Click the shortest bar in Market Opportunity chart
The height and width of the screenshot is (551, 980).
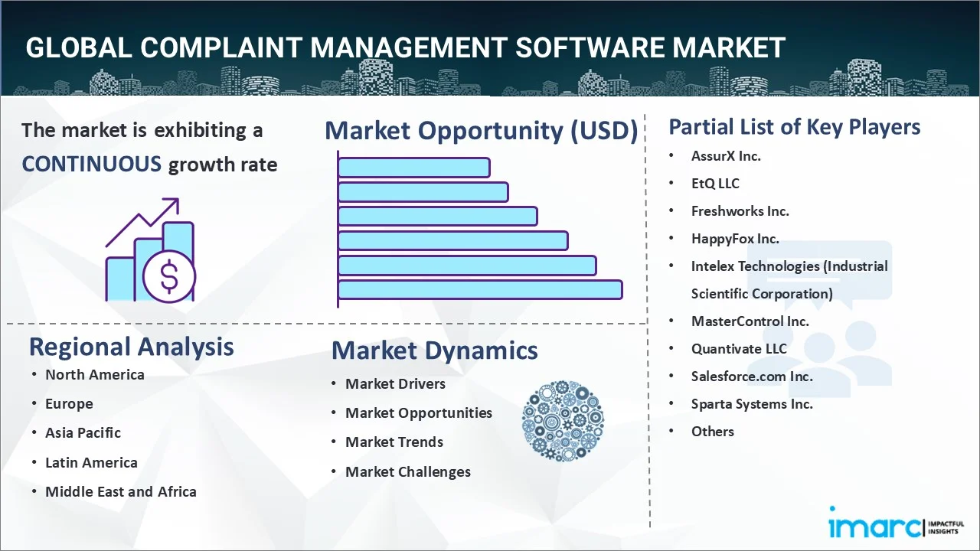[x=413, y=167]
